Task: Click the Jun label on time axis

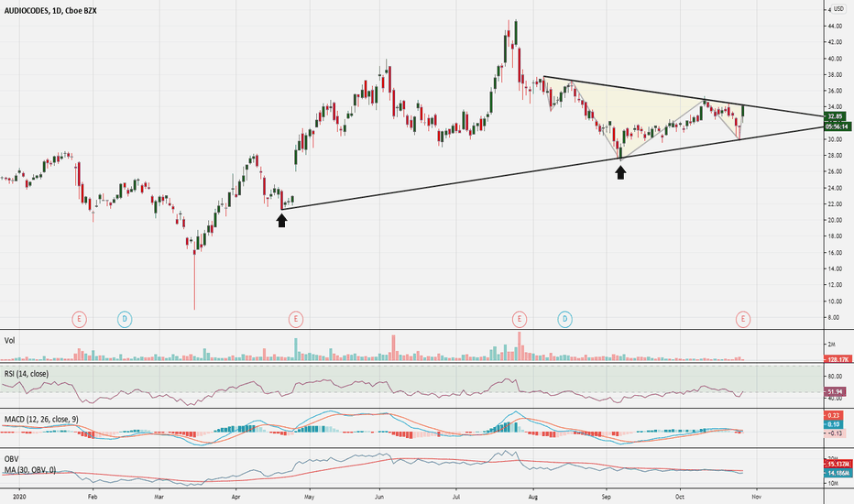Action: pos(379,497)
